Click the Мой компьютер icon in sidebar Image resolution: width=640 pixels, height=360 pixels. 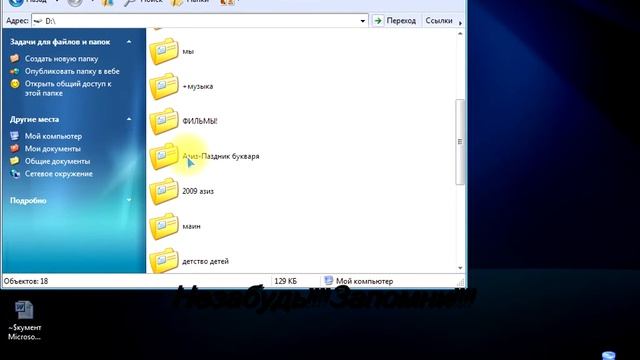(x=15, y=136)
